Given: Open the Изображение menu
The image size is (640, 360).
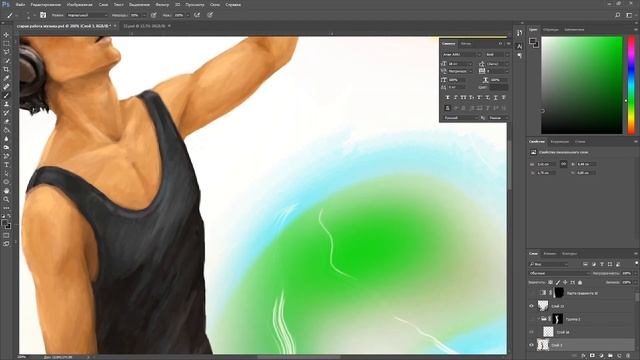Looking at the screenshot, I should pos(80,4).
